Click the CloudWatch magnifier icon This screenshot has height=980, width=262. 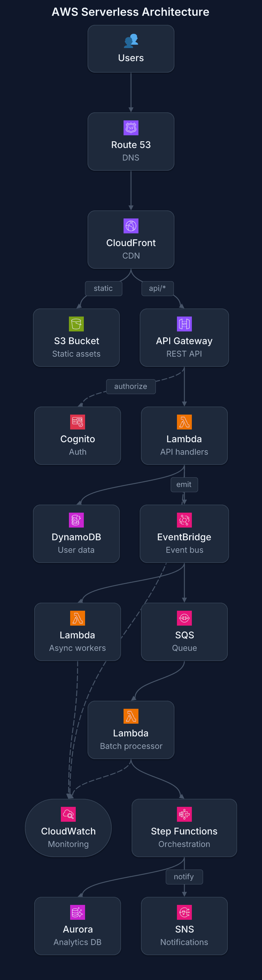point(68,815)
